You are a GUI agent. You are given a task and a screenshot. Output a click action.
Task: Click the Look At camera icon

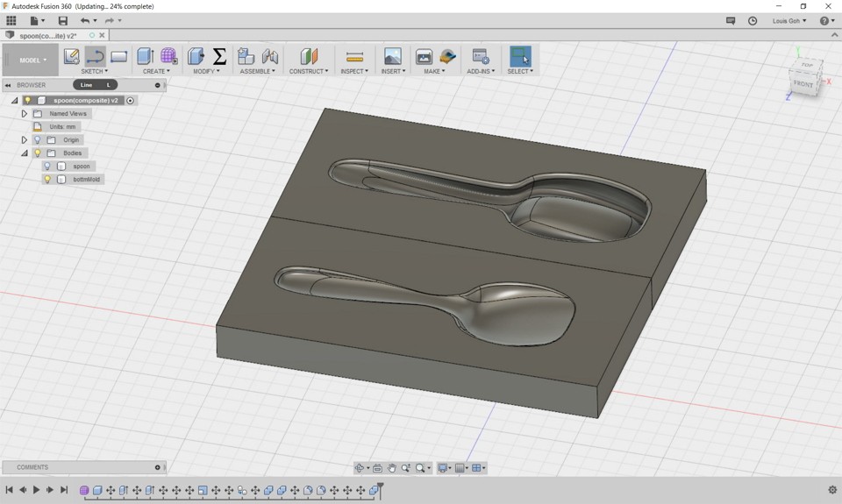click(377, 468)
